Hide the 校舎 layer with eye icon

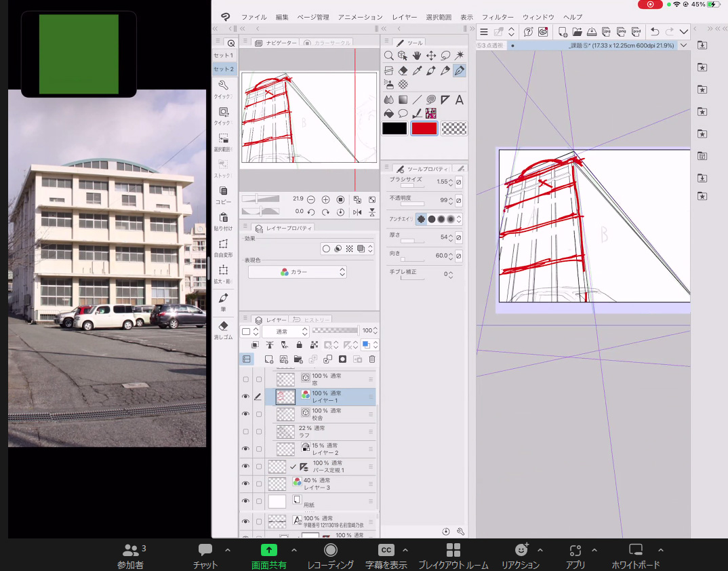[245, 414]
